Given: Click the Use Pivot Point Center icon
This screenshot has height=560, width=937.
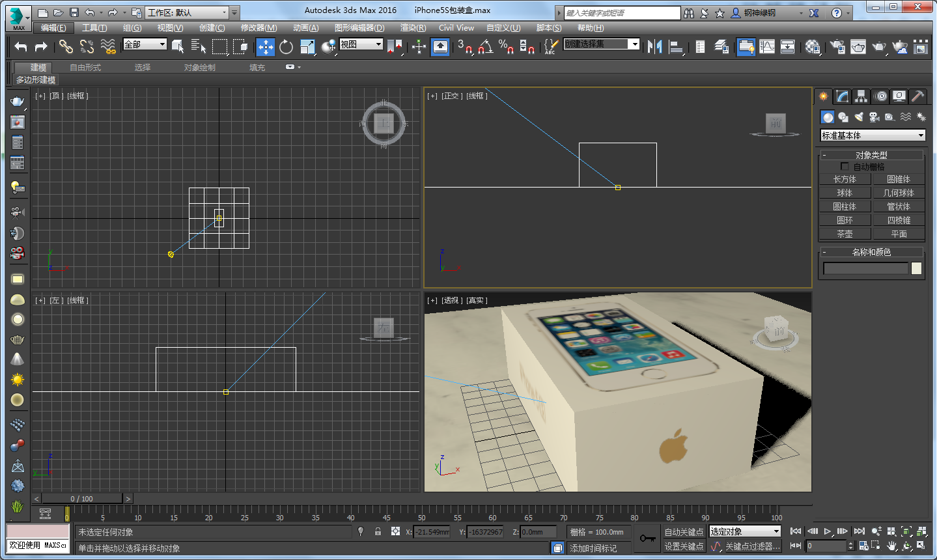Looking at the screenshot, I should click(x=394, y=46).
